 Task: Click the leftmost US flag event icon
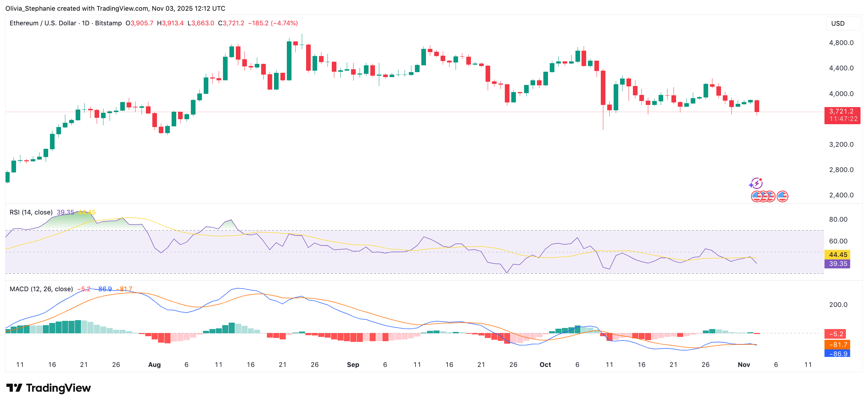tap(756, 196)
